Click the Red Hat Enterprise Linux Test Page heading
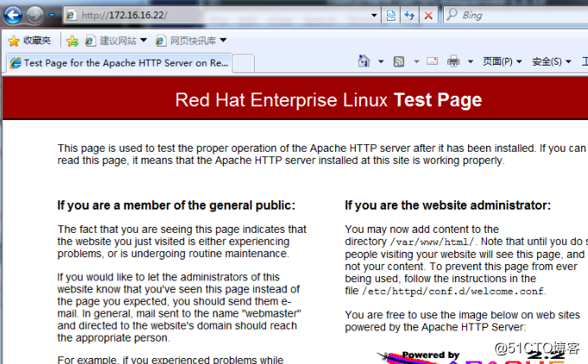The image size is (588, 364). pyautogui.click(x=328, y=100)
